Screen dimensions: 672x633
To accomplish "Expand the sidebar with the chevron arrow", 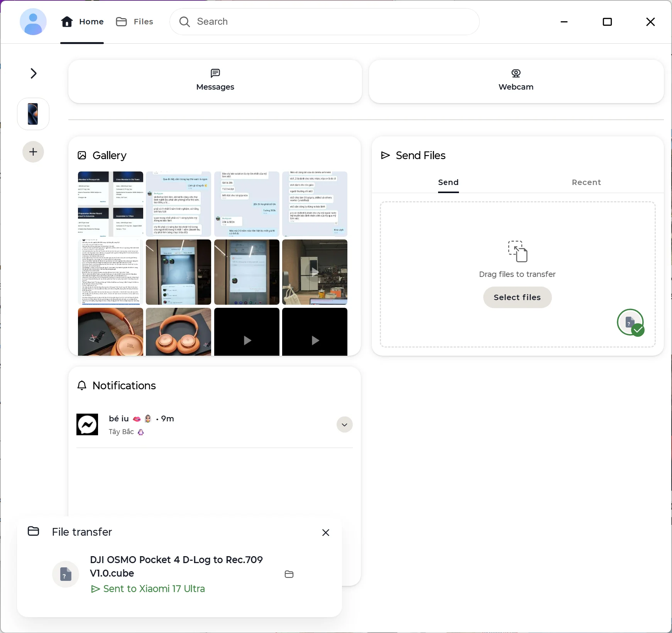I will coord(34,73).
